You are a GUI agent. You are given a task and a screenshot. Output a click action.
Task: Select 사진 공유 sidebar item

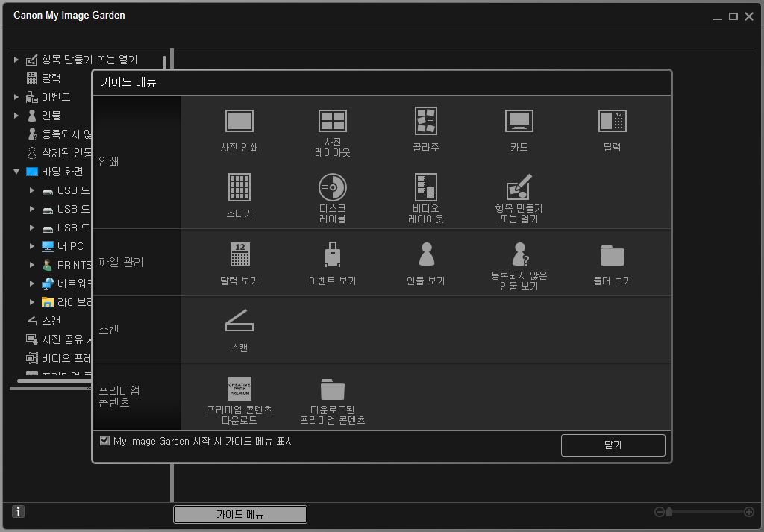point(58,339)
